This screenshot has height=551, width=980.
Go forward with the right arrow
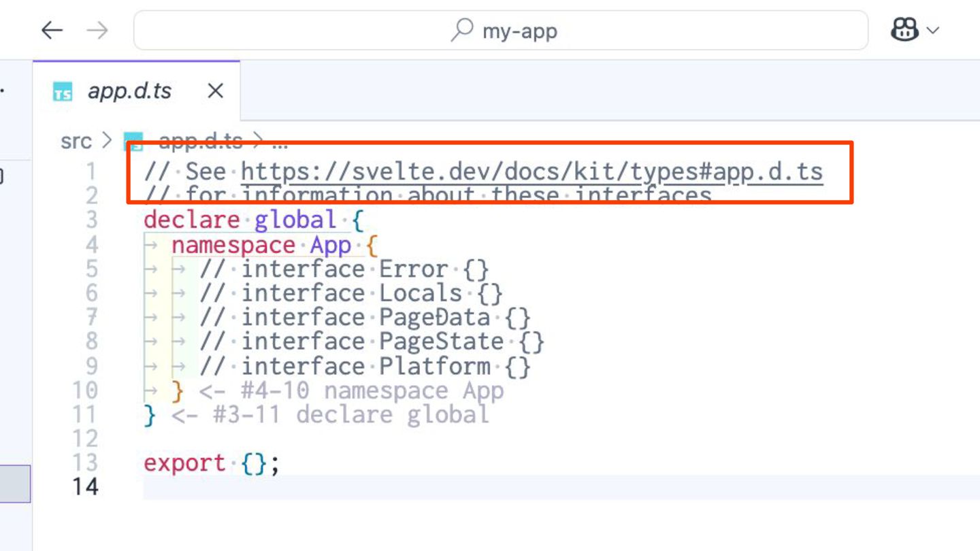point(97,30)
